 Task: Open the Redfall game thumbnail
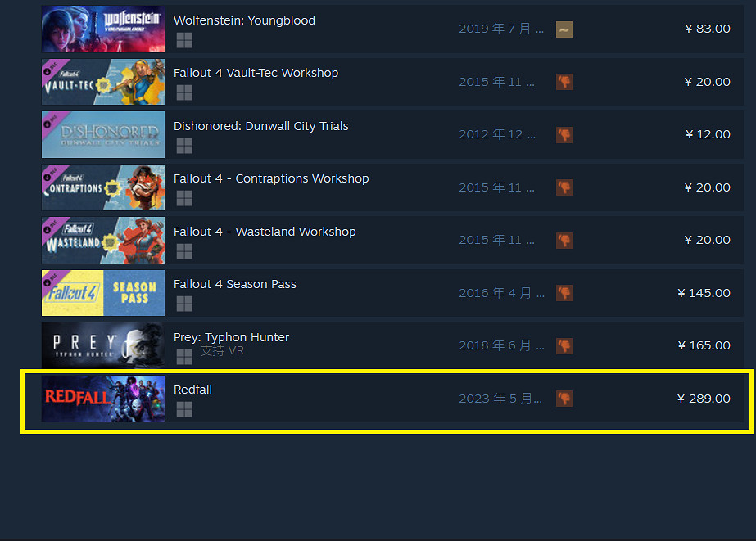pyautogui.click(x=103, y=399)
